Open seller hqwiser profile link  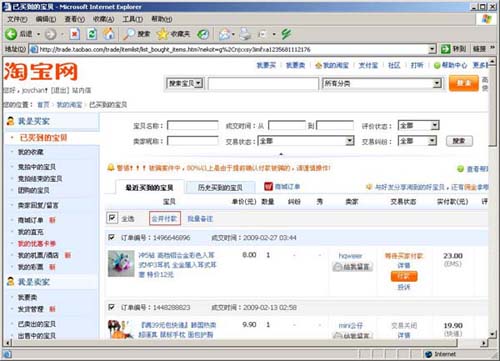coord(350,256)
